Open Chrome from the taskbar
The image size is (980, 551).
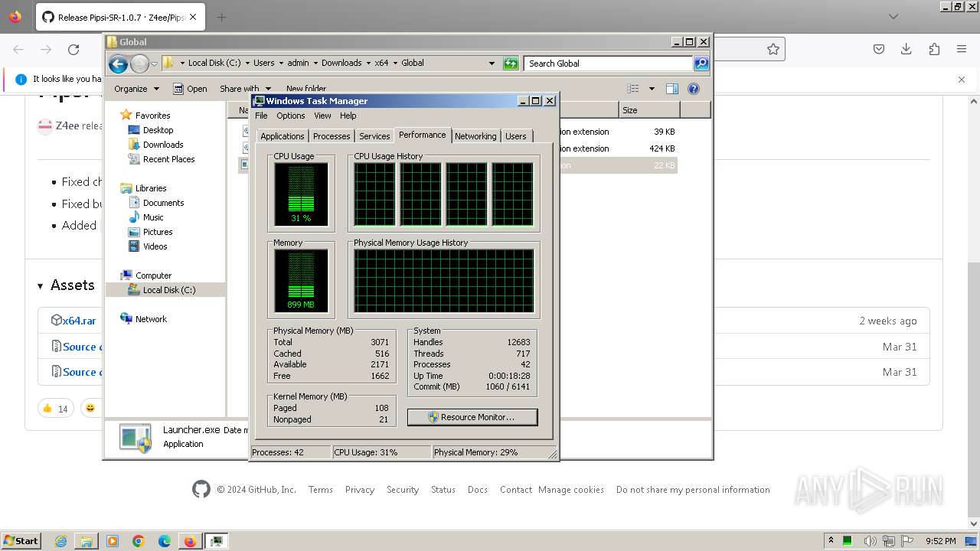coord(139,541)
